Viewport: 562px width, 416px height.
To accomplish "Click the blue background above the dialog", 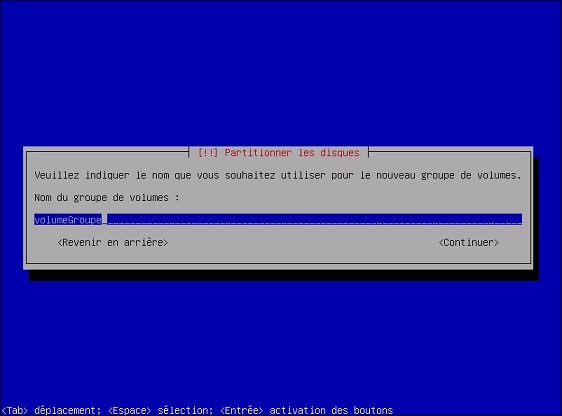I will [281, 72].
